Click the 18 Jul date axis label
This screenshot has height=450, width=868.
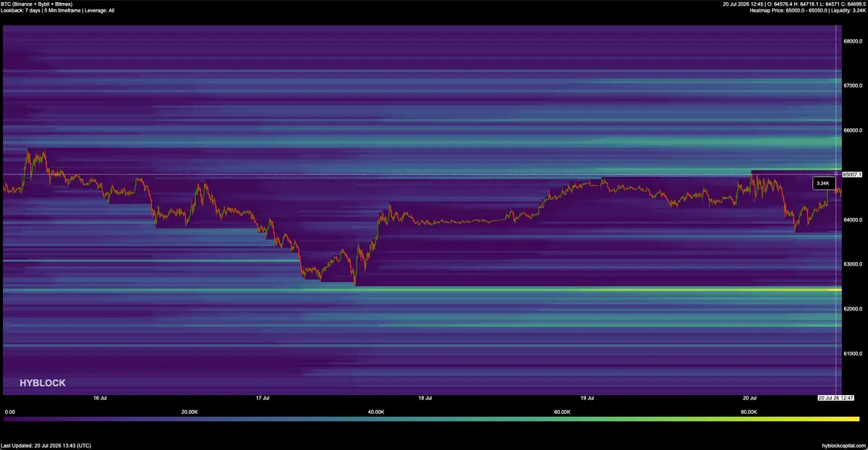[425, 398]
